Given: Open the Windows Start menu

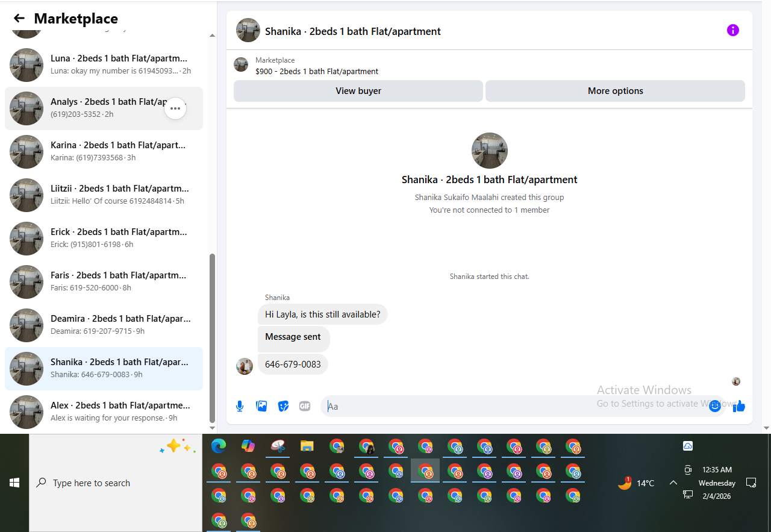Looking at the screenshot, I should tap(14, 483).
